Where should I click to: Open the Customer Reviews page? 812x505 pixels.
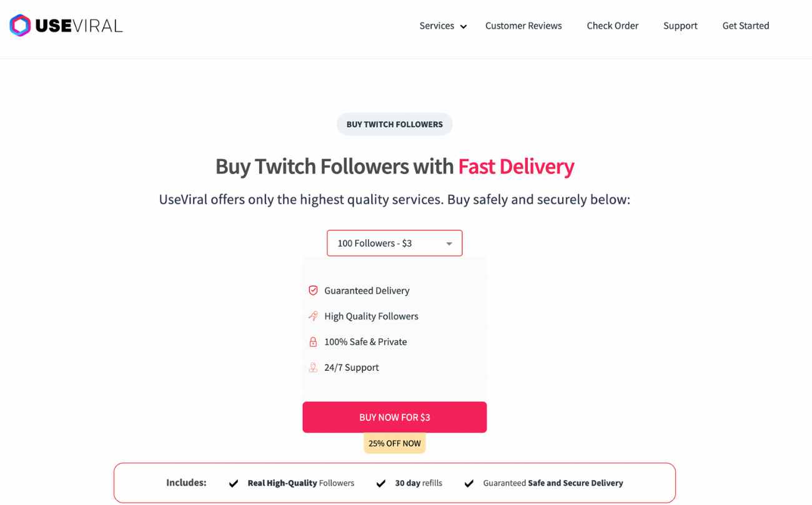point(523,26)
